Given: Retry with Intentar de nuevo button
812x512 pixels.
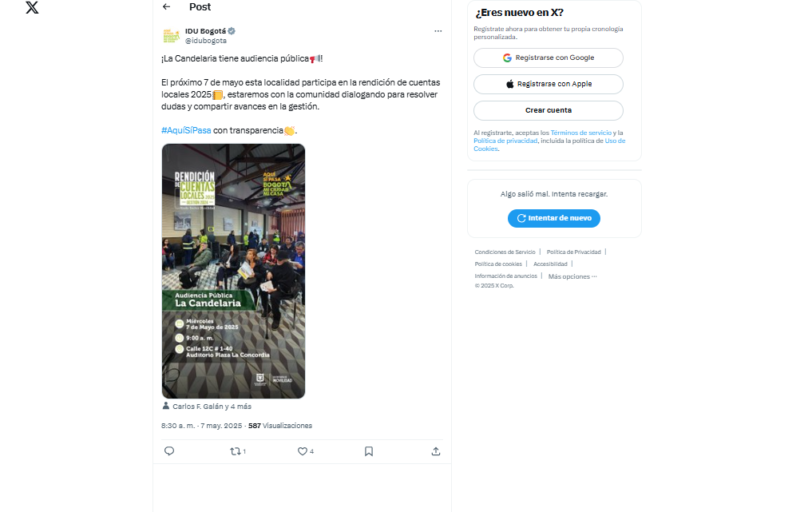Looking at the screenshot, I should (554, 218).
